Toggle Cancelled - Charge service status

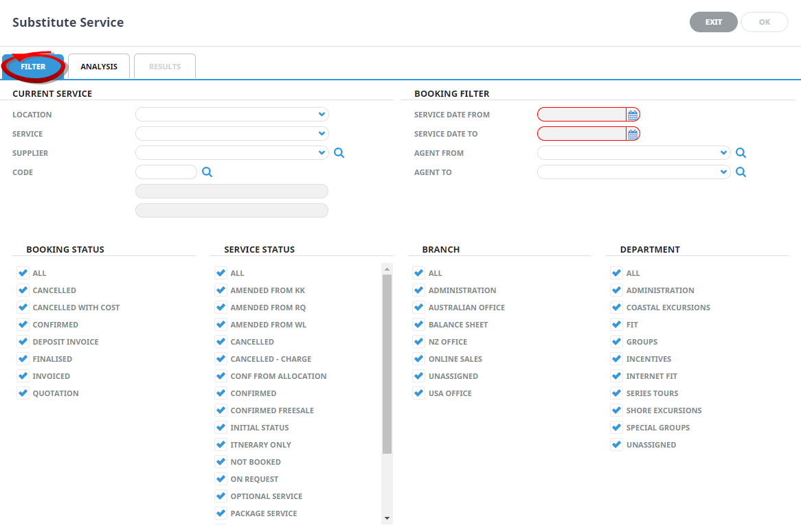221,358
